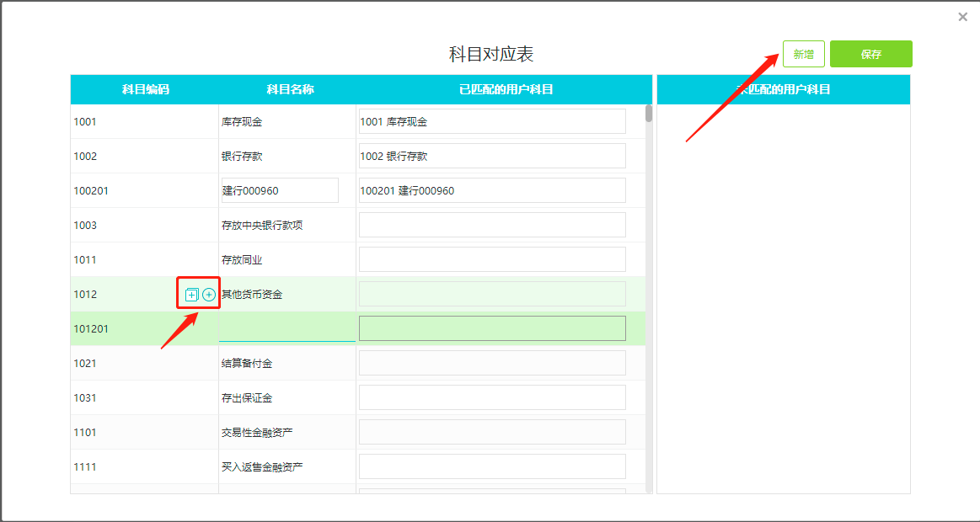Viewport: 980px width, 522px height.
Task: Click the matched field in row 其他货币资金
Action: (x=492, y=294)
